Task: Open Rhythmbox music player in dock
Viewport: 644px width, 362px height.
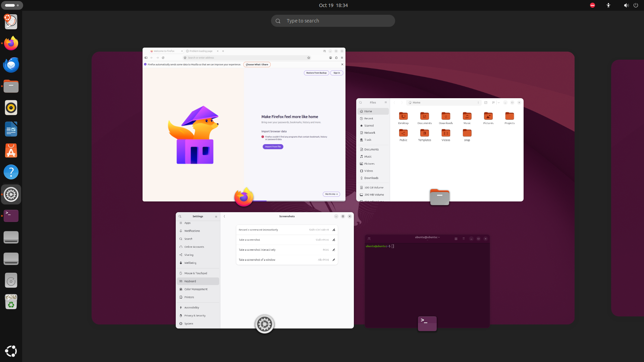Action: (x=11, y=108)
